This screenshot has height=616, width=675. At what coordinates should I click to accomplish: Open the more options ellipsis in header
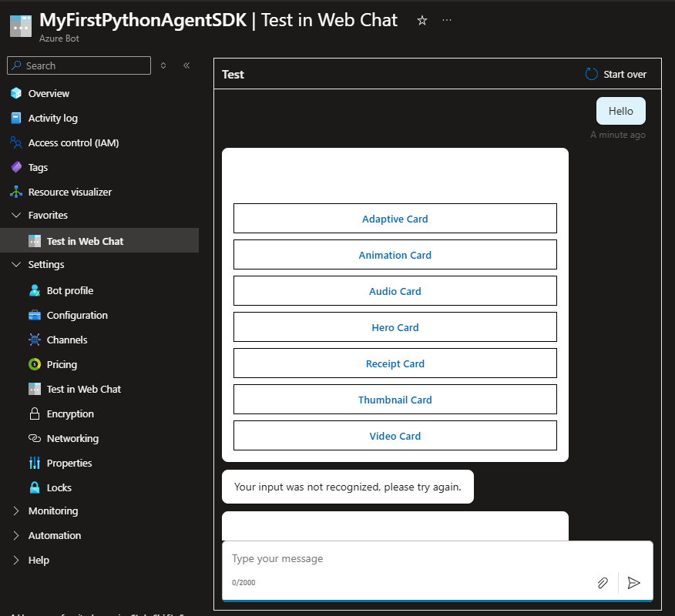pyautogui.click(x=447, y=20)
